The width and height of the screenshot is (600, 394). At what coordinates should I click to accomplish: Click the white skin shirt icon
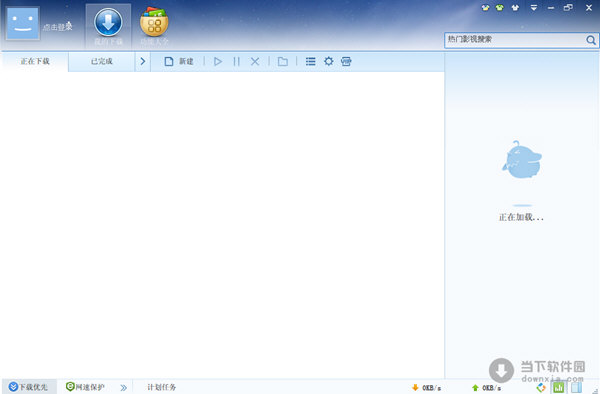click(x=515, y=7)
